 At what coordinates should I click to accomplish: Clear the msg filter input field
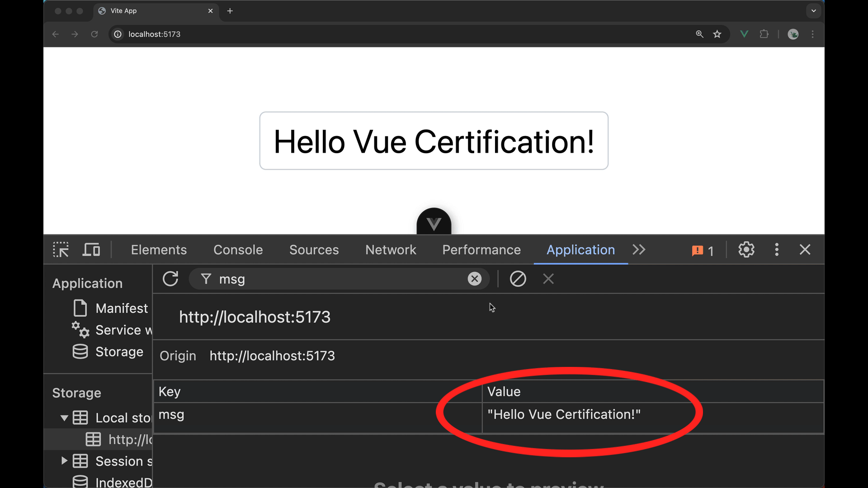tap(475, 279)
